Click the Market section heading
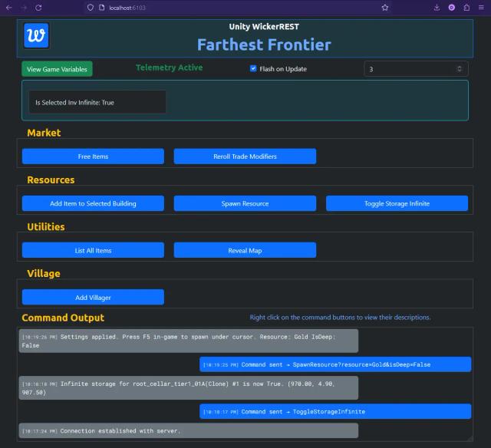The width and height of the screenshot is (491, 448). tap(44, 133)
